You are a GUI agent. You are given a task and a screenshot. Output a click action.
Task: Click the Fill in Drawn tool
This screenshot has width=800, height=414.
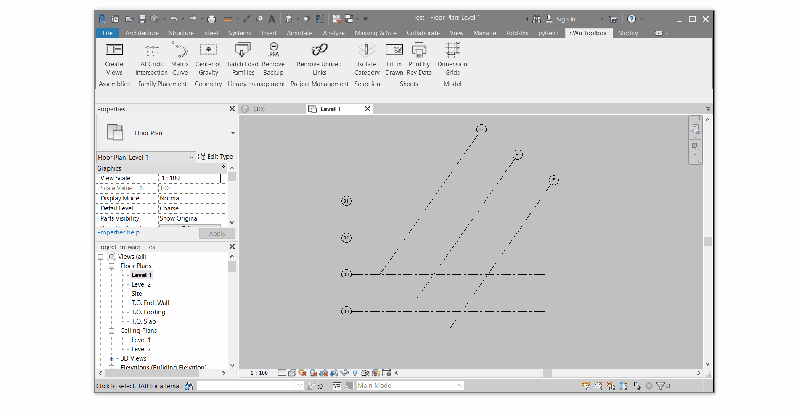click(x=394, y=59)
